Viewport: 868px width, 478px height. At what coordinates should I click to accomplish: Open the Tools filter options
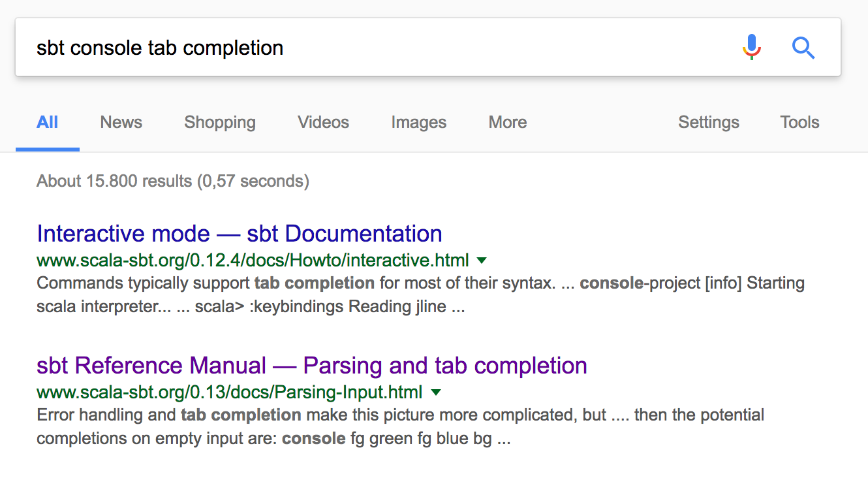(x=799, y=122)
